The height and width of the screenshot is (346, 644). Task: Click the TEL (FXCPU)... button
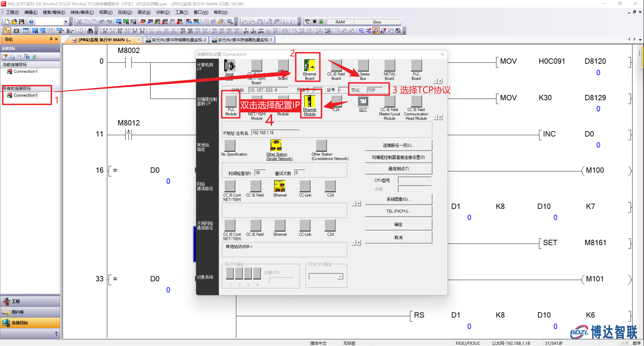click(x=398, y=211)
